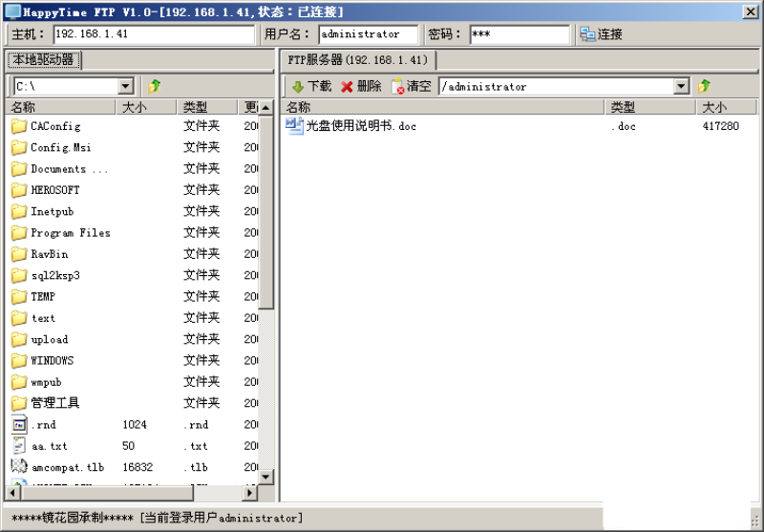Click the local vertical scrollbar thumb
Image resolution: width=764 pixels, height=532 pixels.
pos(265,212)
